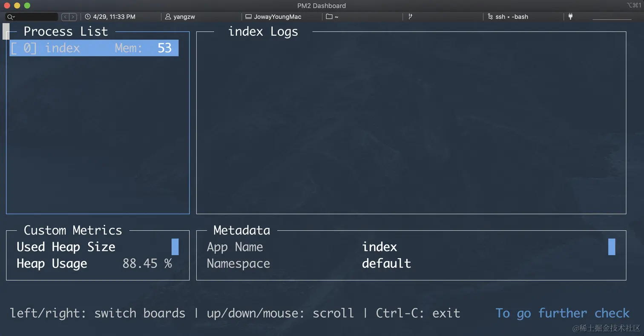Click the folder icon for current directory

(x=329, y=17)
